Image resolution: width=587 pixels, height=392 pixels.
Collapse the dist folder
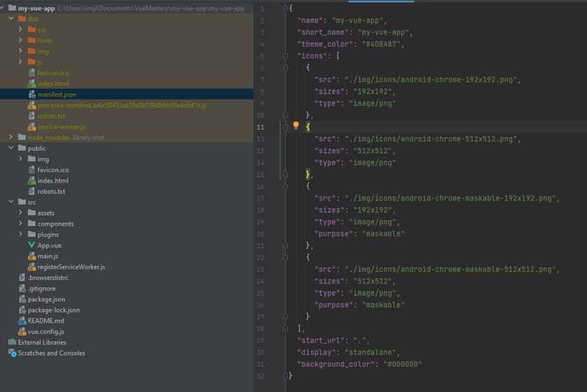pos(11,19)
